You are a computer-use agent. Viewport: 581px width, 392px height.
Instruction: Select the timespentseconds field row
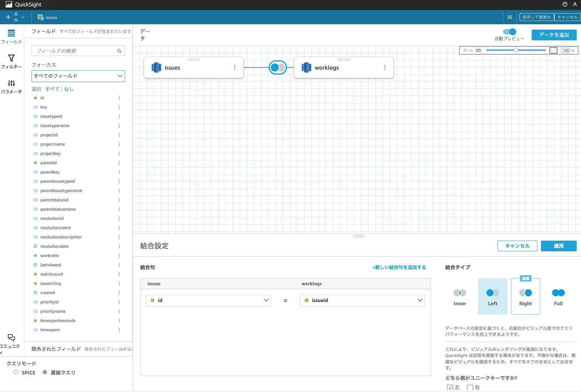78,321
